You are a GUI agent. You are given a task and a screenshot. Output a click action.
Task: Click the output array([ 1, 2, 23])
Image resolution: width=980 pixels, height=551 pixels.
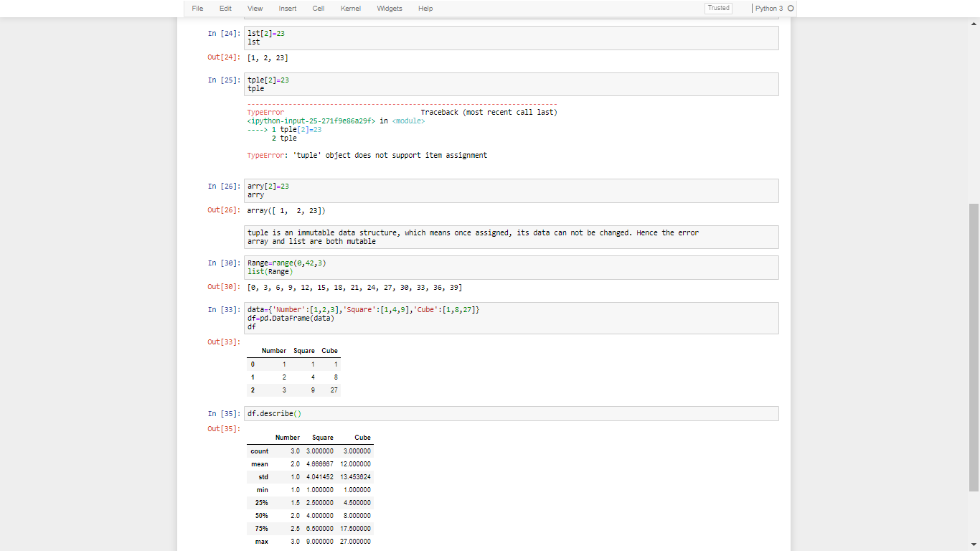coord(286,211)
